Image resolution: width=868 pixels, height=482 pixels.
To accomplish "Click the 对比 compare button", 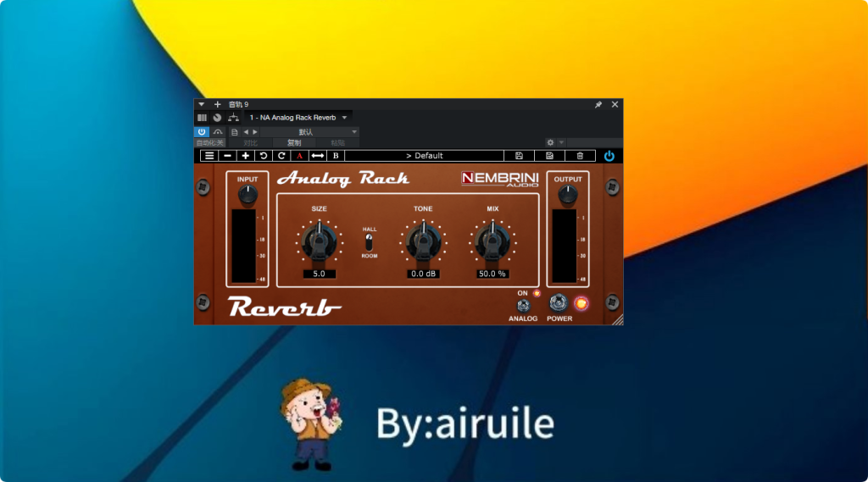I will (250, 143).
